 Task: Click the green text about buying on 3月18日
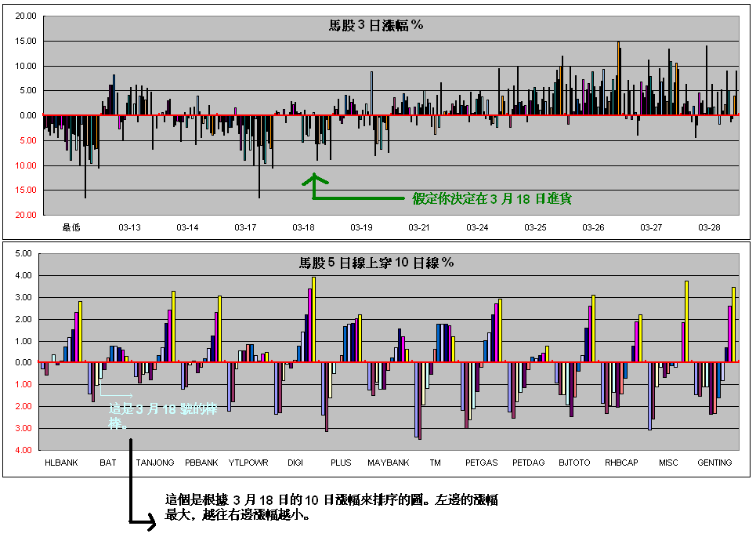[492, 199]
